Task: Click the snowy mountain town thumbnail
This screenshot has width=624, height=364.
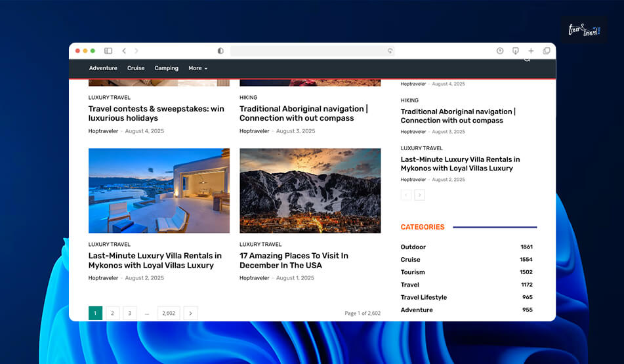Action: [x=310, y=191]
